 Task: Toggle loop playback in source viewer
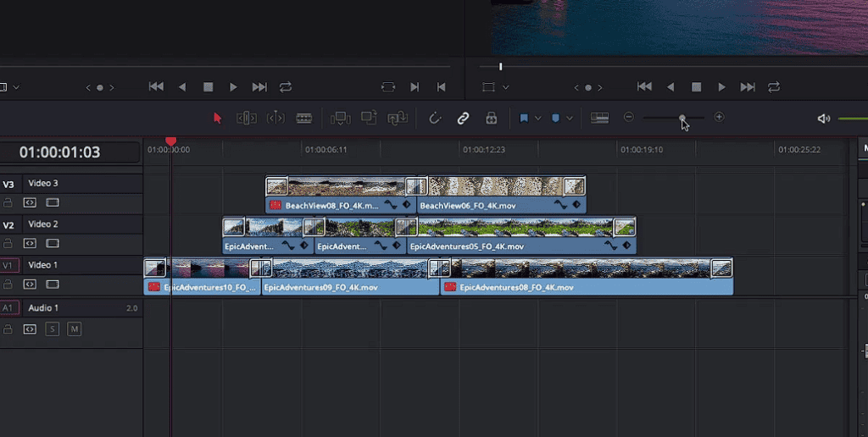286,87
